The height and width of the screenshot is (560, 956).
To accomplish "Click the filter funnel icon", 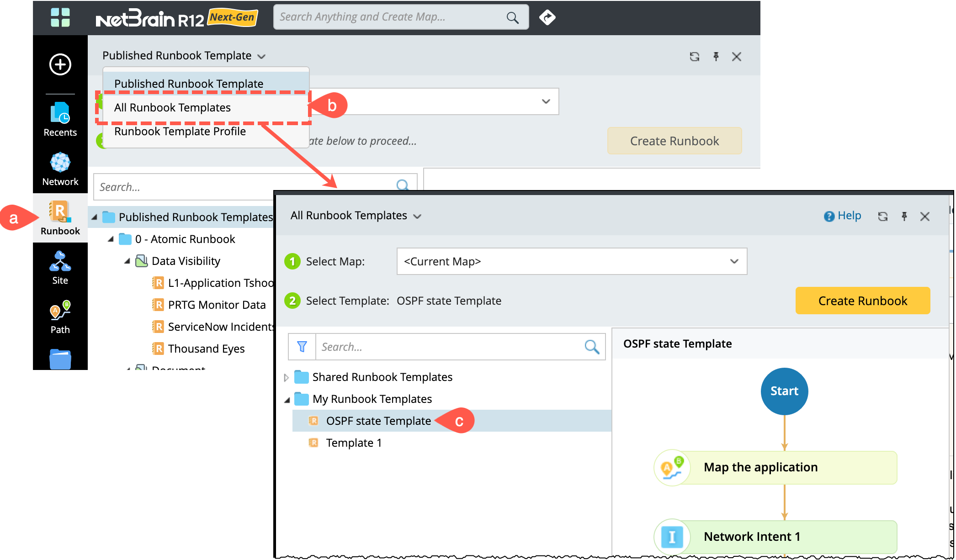I will pos(302,347).
